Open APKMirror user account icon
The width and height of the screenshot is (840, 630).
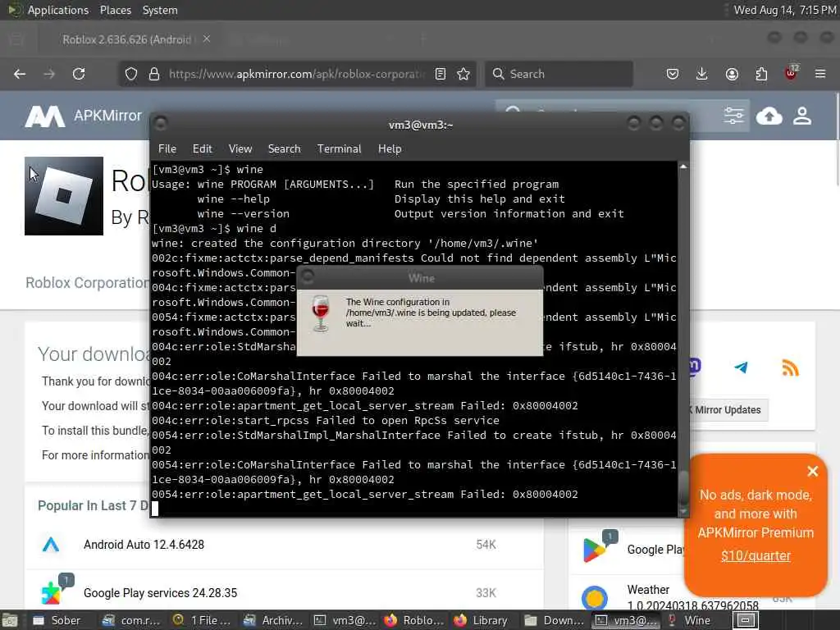pos(802,116)
